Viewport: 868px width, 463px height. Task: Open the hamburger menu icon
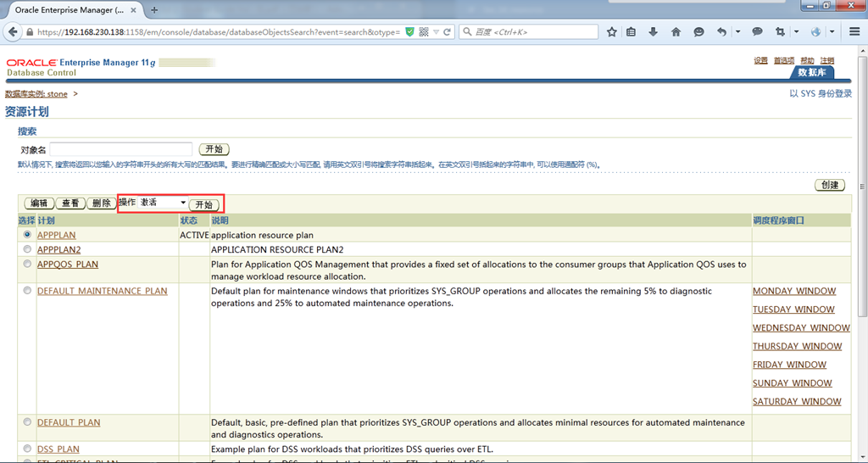click(854, 32)
